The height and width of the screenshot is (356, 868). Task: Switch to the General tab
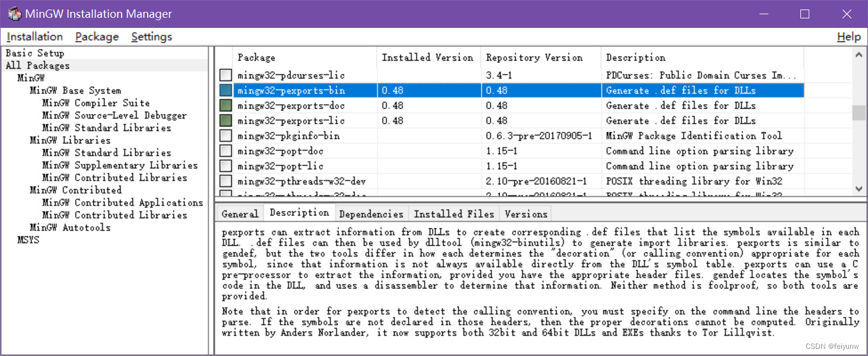tap(240, 214)
